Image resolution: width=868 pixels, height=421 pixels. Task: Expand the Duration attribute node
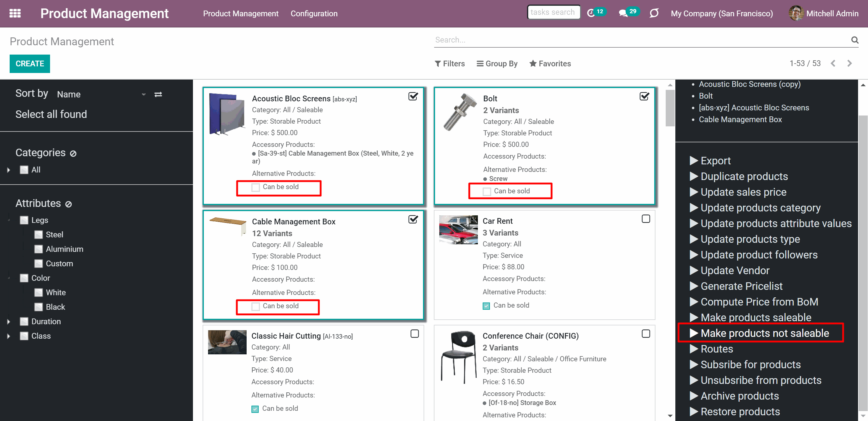[8, 321]
